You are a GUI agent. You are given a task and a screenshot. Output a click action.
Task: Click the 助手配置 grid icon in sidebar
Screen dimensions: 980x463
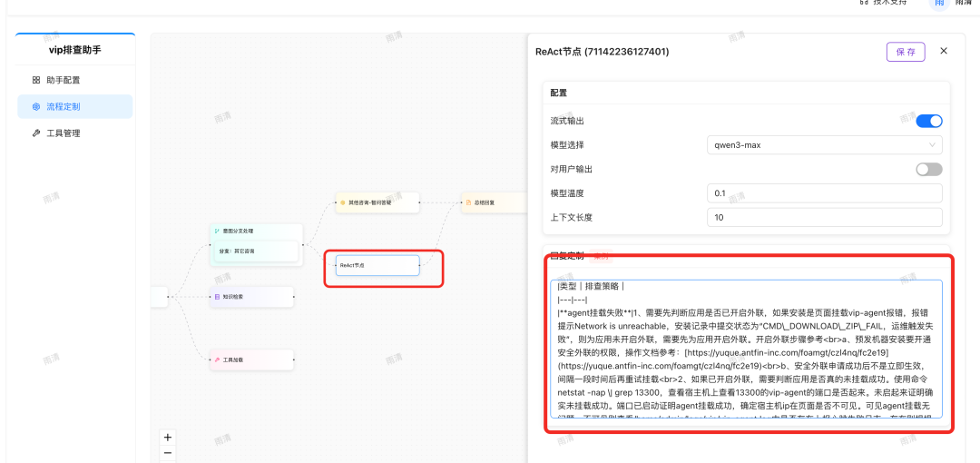click(x=36, y=80)
